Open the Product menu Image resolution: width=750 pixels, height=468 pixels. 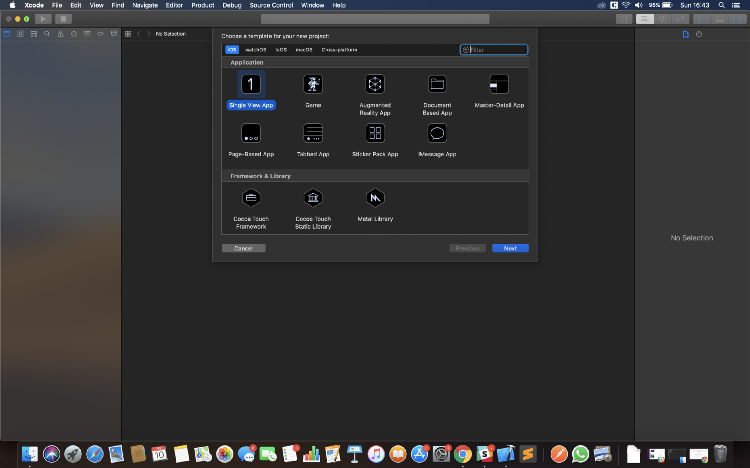click(x=203, y=5)
